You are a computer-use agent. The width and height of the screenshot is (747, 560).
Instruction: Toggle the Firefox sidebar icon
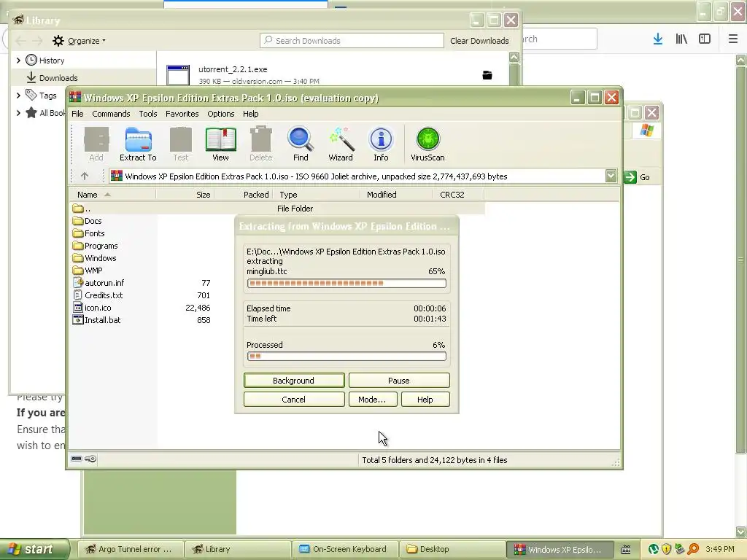pos(705,39)
